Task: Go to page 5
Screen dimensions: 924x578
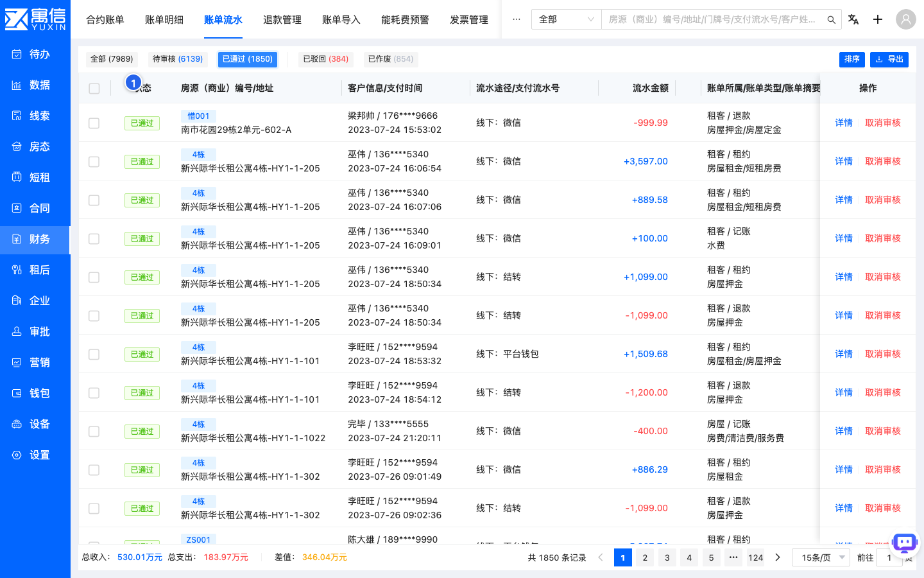Action: [x=711, y=557]
